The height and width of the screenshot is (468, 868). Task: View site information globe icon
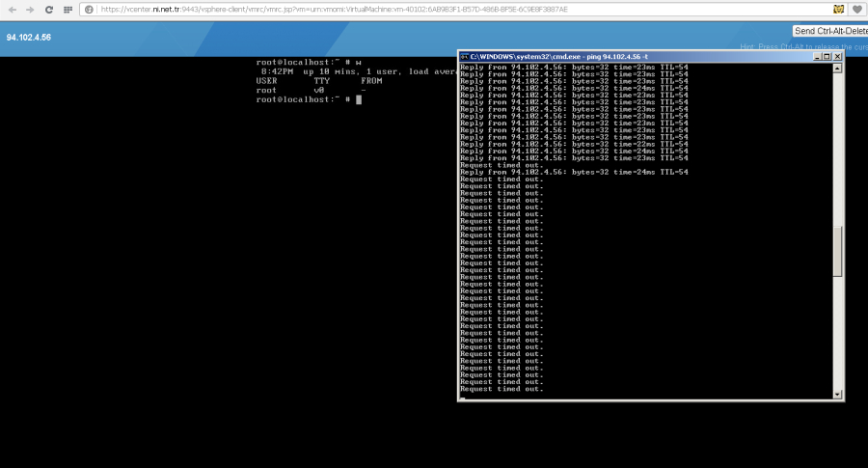point(89,10)
